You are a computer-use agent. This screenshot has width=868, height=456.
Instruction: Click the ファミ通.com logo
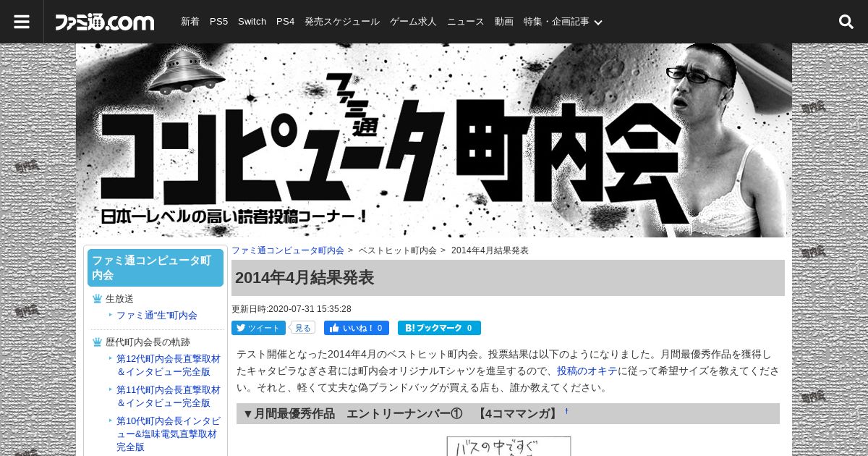point(105,22)
